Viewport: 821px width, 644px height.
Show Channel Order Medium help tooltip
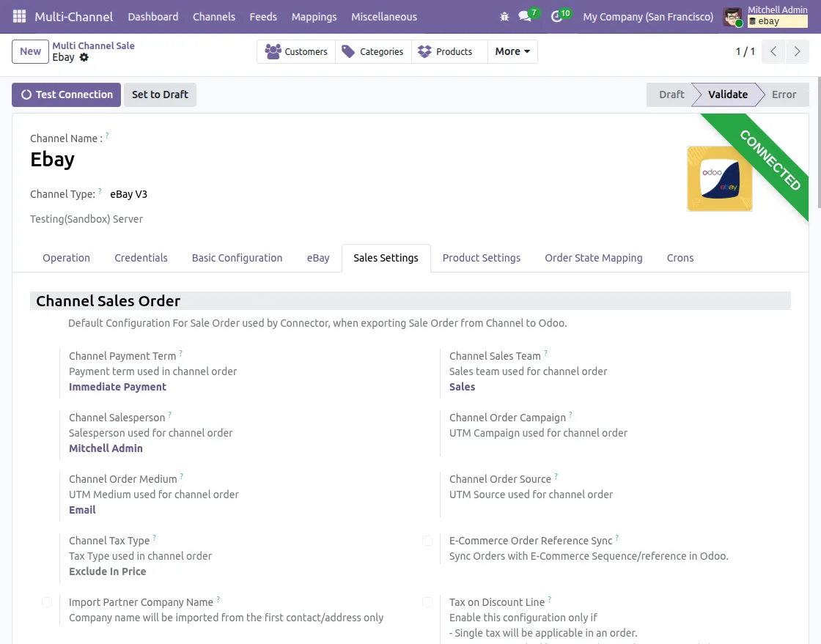click(182, 477)
